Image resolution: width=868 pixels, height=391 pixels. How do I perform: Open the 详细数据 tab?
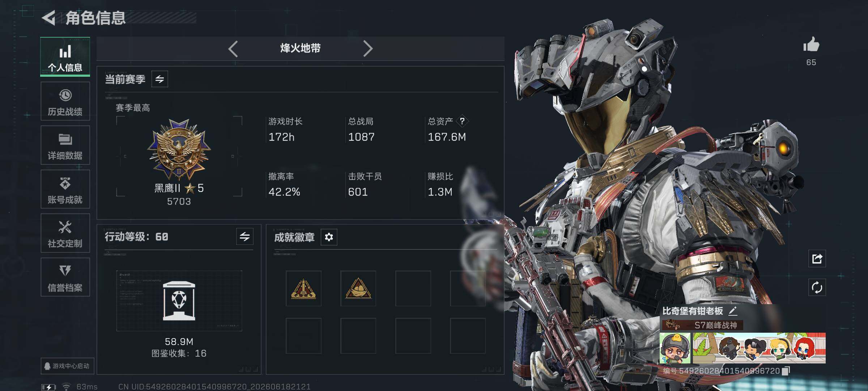click(x=65, y=145)
